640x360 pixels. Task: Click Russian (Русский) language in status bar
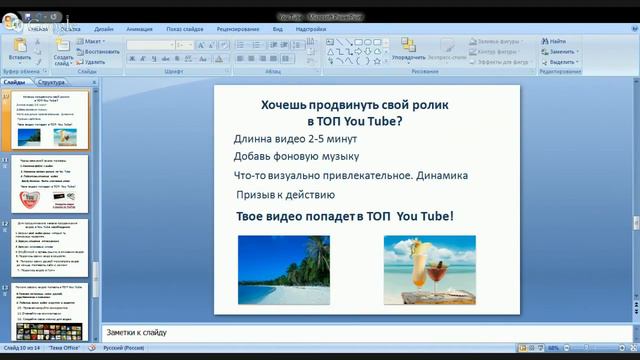pyautogui.click(x=123, y=348)
